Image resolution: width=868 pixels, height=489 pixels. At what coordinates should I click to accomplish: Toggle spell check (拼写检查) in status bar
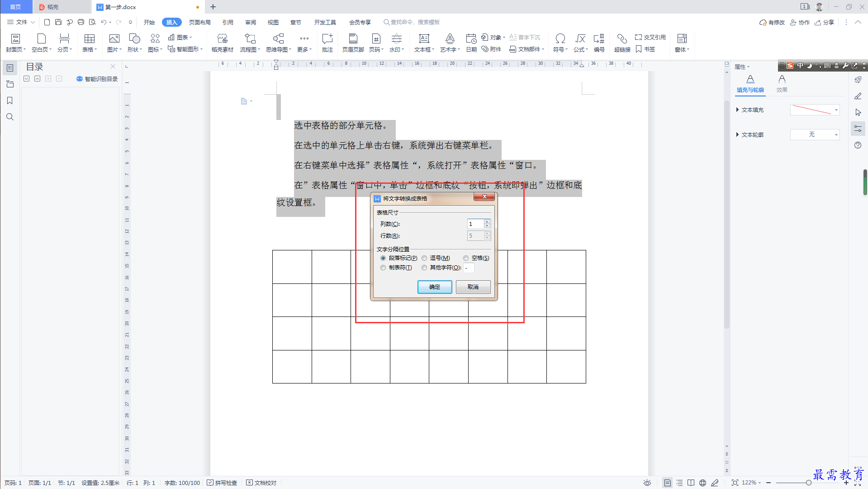point(222,483)
